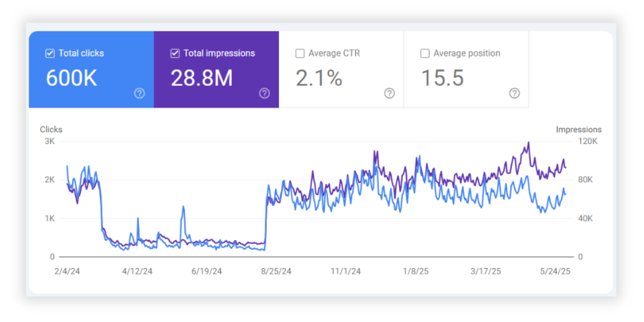Image resolution: width=644 pixels, height=322 pixels.
Task: Enable the Average CTR checkbox
Action: click(300, 53)
